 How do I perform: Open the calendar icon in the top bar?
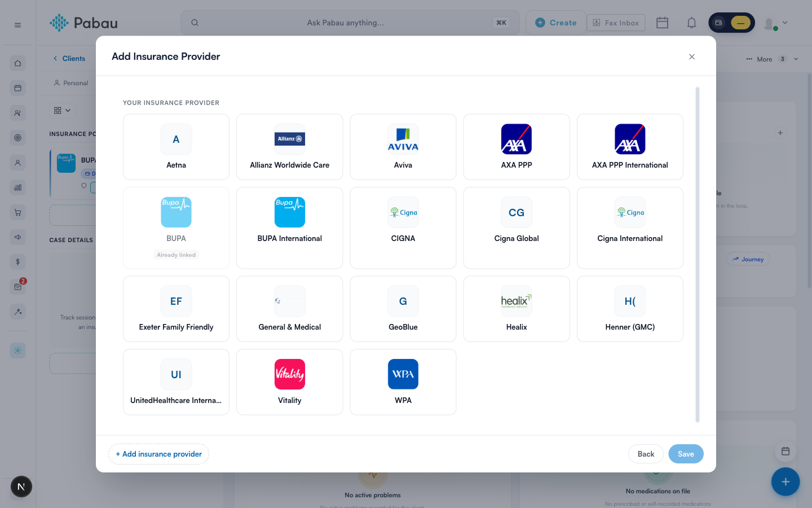click(663, 23)
